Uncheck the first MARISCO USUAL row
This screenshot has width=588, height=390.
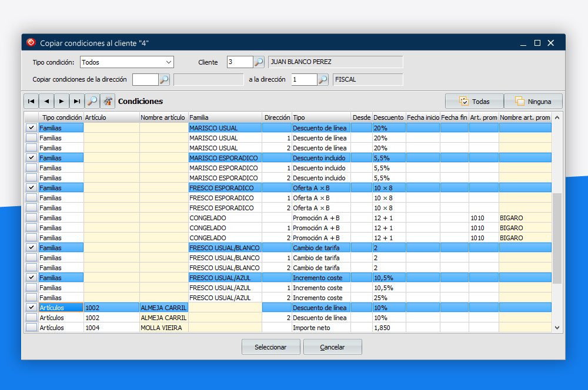pyautogui.click(x=31, y=128)
